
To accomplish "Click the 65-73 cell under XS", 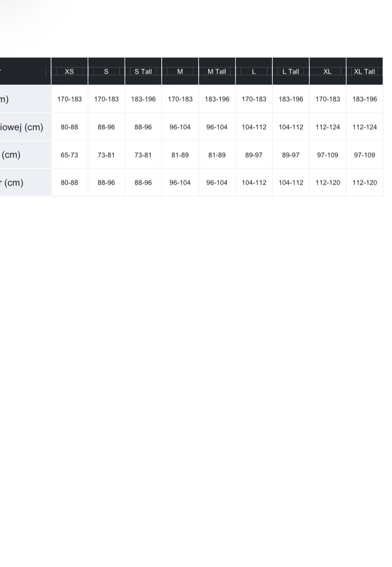I will (x=70, y=155).
